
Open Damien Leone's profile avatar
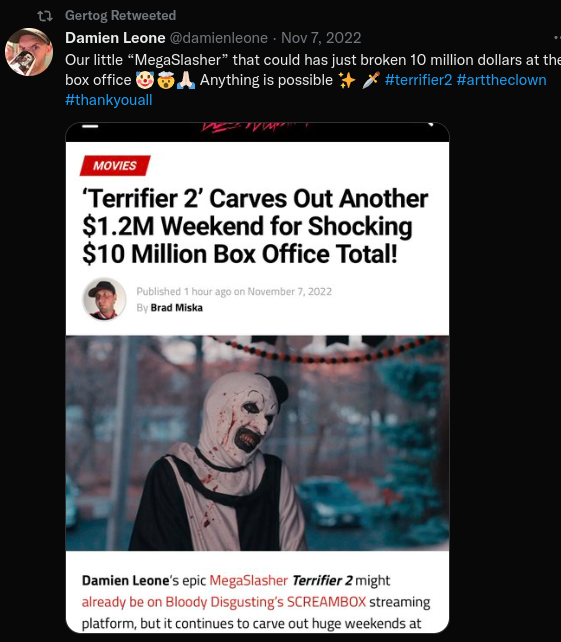point(29,52)
